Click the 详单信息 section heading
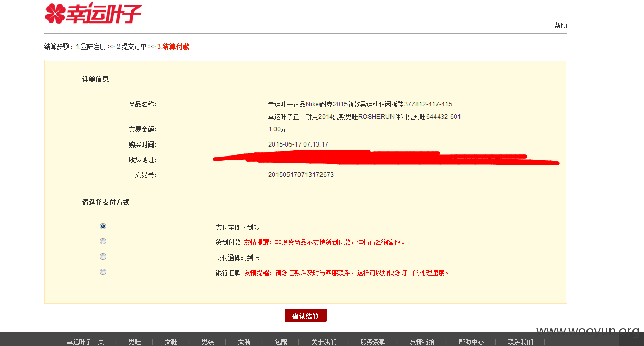Viewport: 644px width, 346px height. 96,79
